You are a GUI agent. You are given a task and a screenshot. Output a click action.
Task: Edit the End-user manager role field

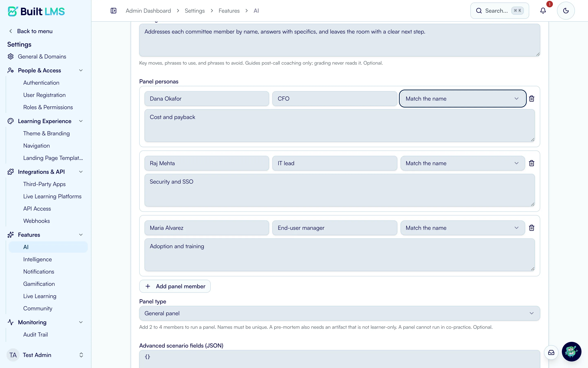point(335,228)
